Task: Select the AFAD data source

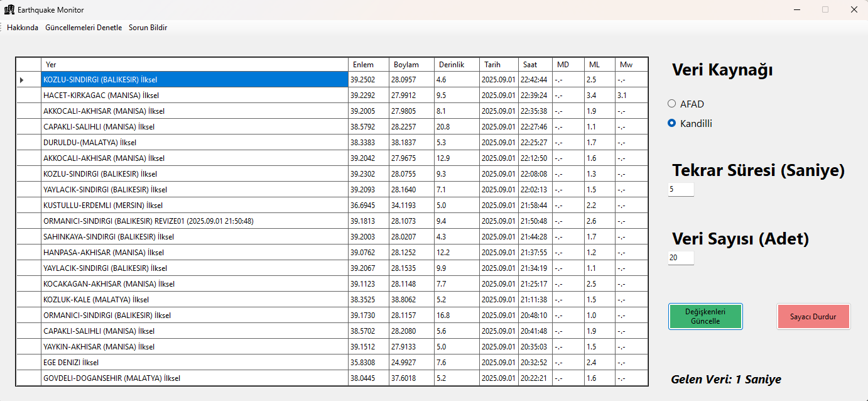Action: [671, 104]
